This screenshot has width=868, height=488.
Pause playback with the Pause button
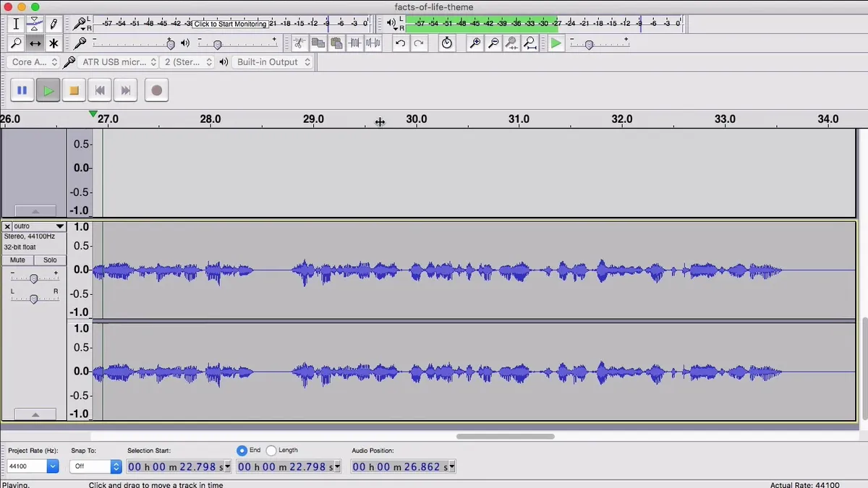click(22, 90)
